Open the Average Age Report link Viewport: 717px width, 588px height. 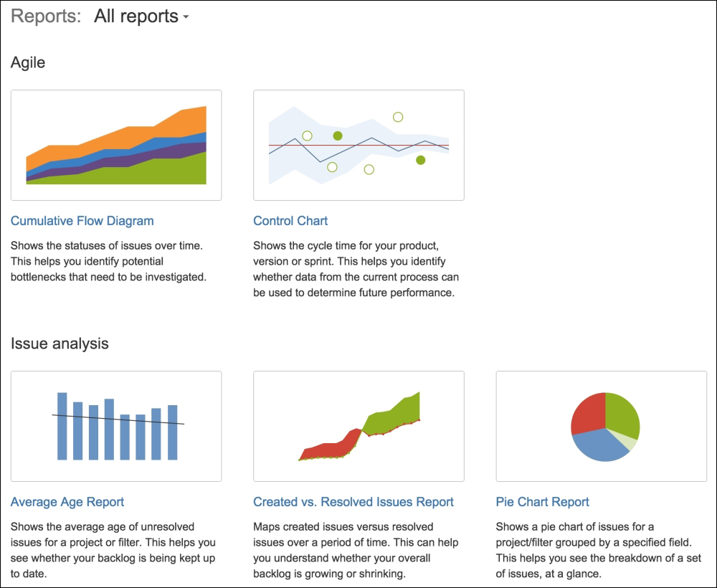tap(67, 502)
